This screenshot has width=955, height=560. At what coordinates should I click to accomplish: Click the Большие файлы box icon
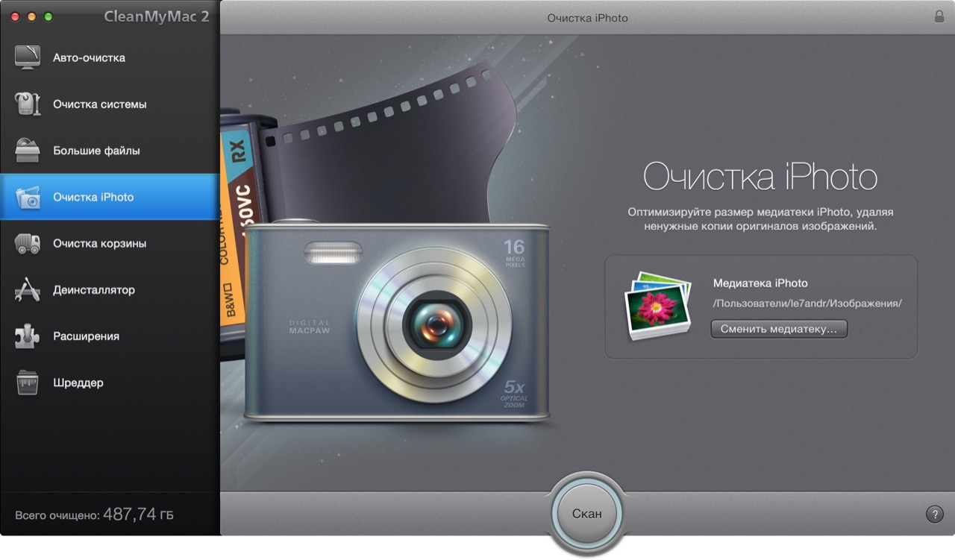click(28, 151)
